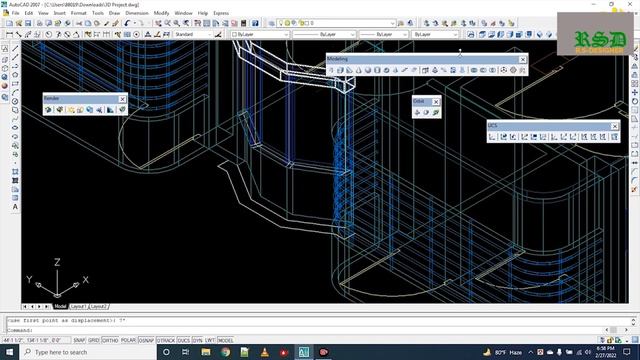Choose the Rectangle draw tool
This screenshot has width=640, height=360.
tap(15, 84)
